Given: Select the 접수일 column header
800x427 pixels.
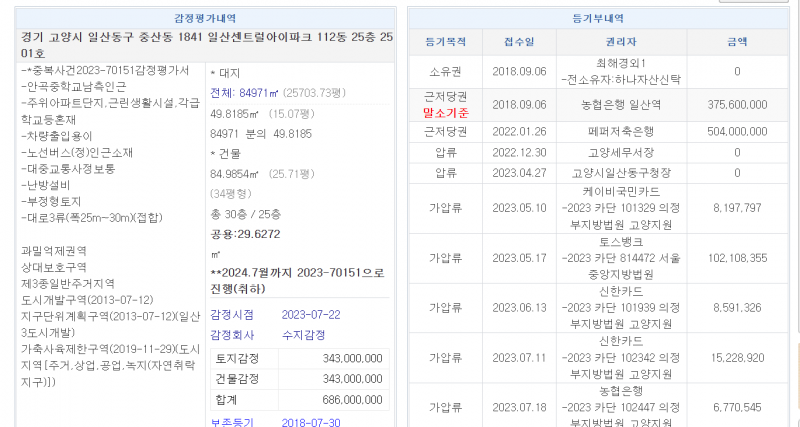Looking at the screenshot, I should 519,43.
